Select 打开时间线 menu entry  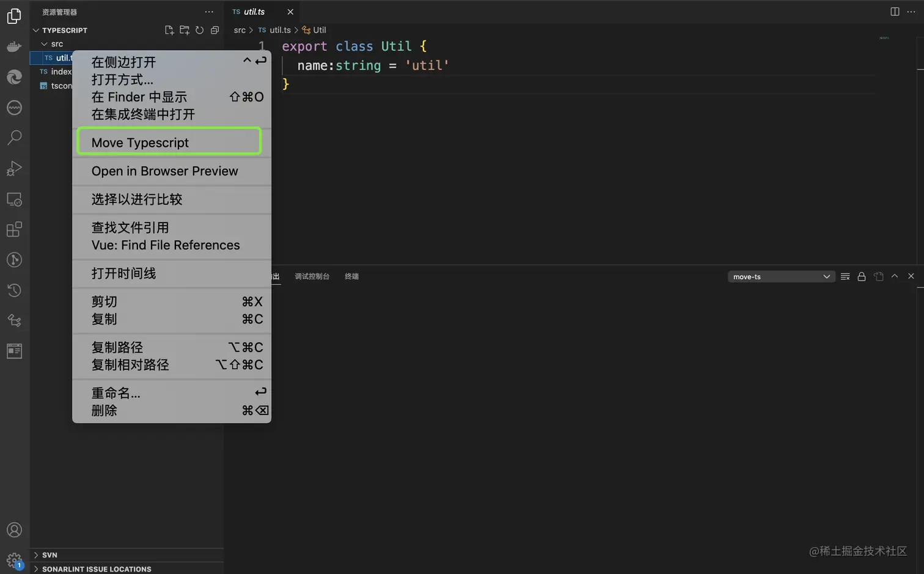(x=172, y=273)
